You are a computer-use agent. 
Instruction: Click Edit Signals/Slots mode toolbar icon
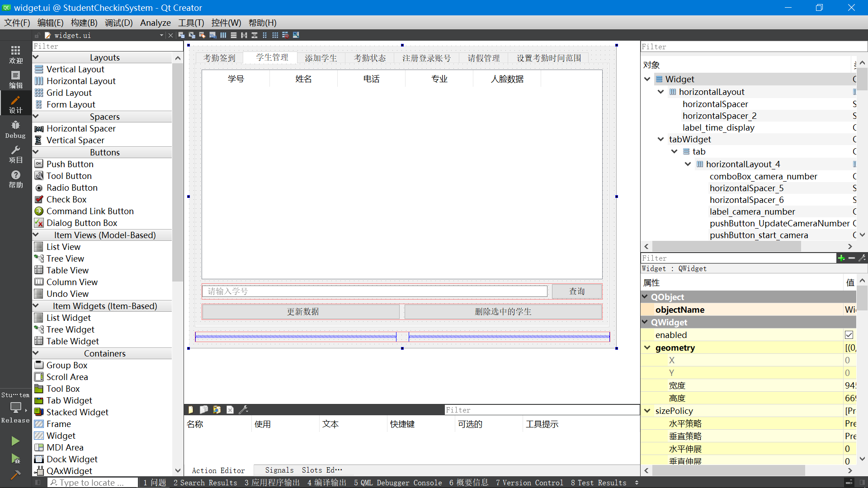point(192,35)
